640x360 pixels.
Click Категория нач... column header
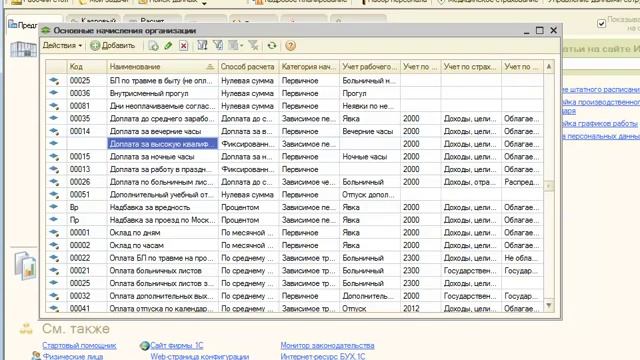pos(309,67)
